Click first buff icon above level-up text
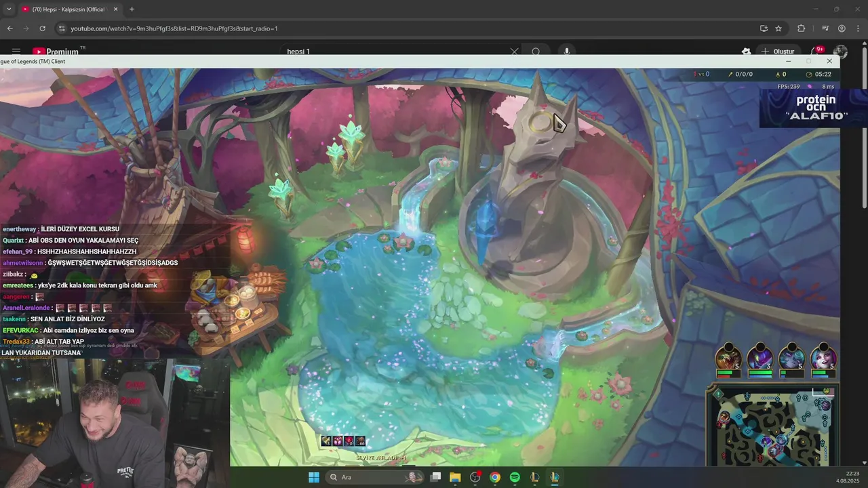 pos(326,441)
